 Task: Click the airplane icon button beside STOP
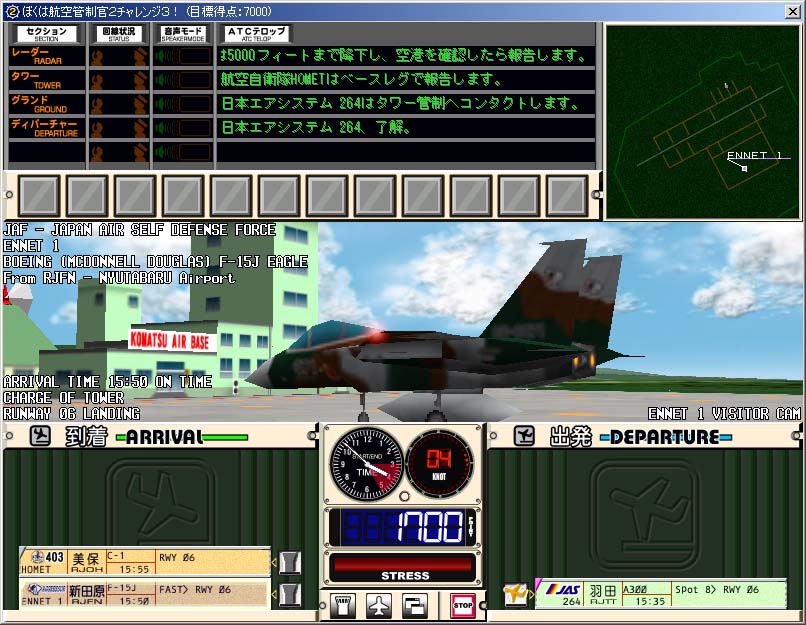379,605
